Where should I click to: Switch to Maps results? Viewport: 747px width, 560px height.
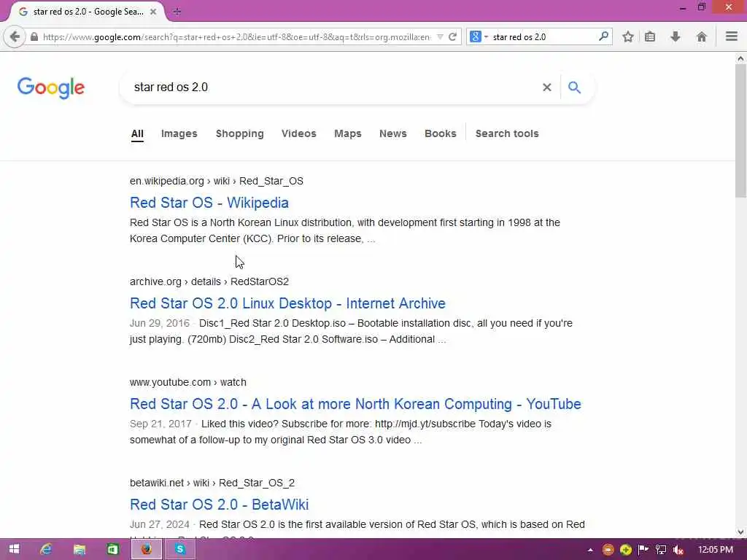(x=348, y=134)
